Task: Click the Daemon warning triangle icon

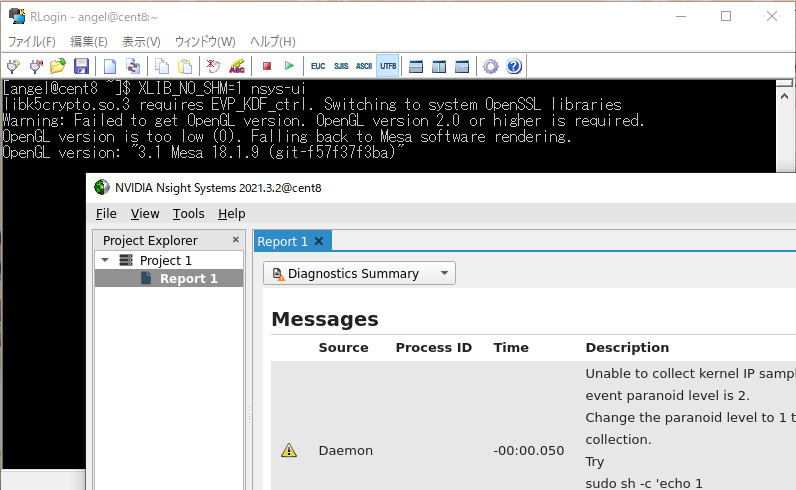Action: point(289,450)
